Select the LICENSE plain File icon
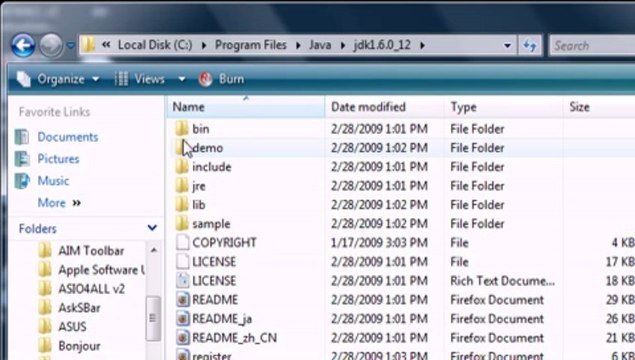Viewport: 635px width, 360px height. (183, 262)
